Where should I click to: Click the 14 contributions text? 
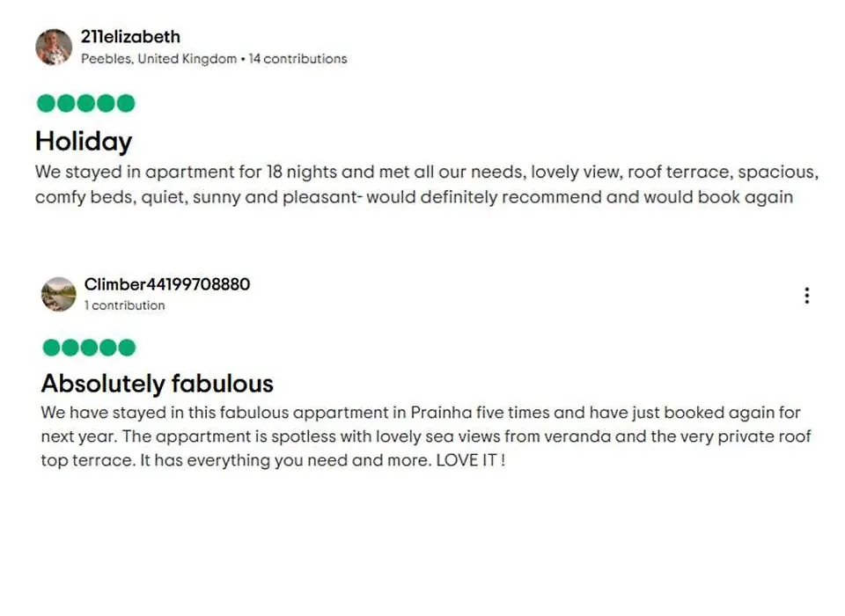click(x=298, y=59)
